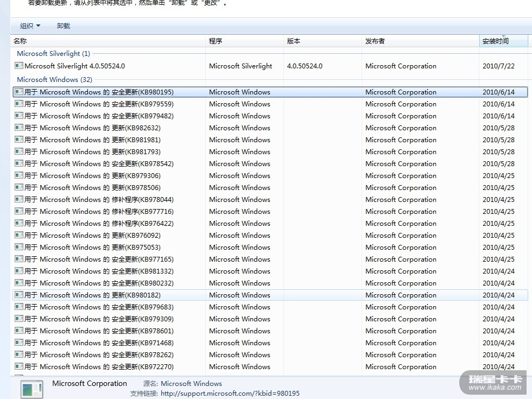The width and height of the screenshot is (532, 399).
Task: Click icon next to KB978262 update
Action: click(x=19, y=354)
